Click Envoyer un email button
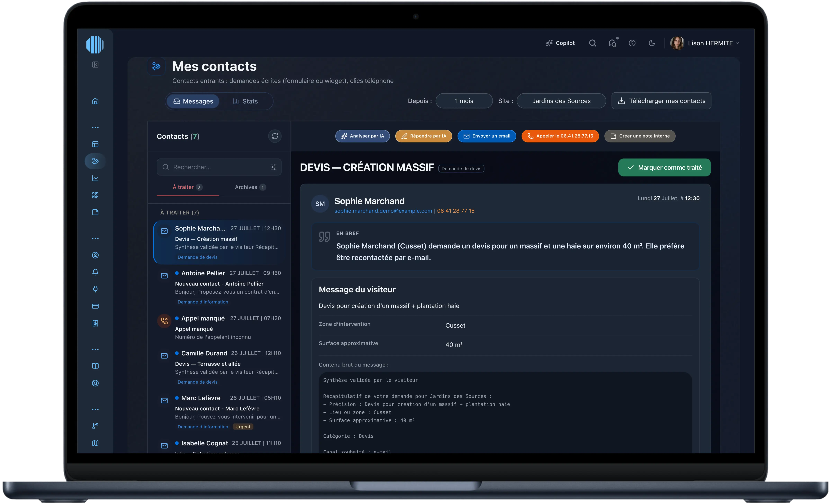This screenshot has width=831, height=504. coord(487,136)
